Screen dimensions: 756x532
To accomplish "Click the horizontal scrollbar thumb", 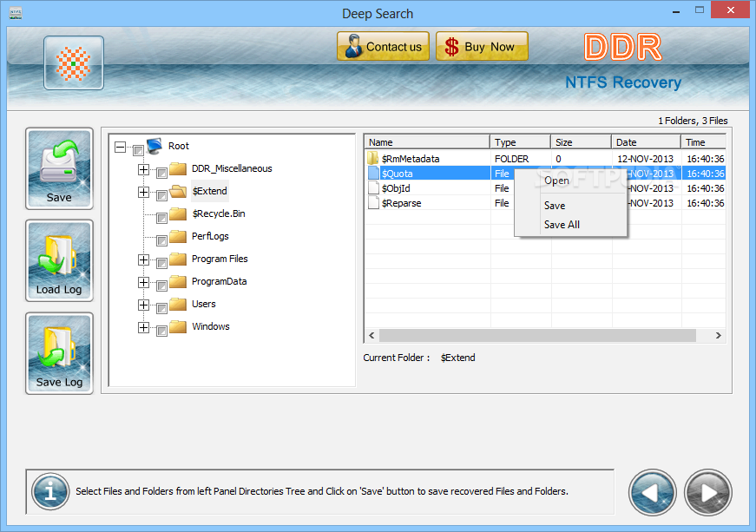I will pyautogui.click(x=537, y=335).
